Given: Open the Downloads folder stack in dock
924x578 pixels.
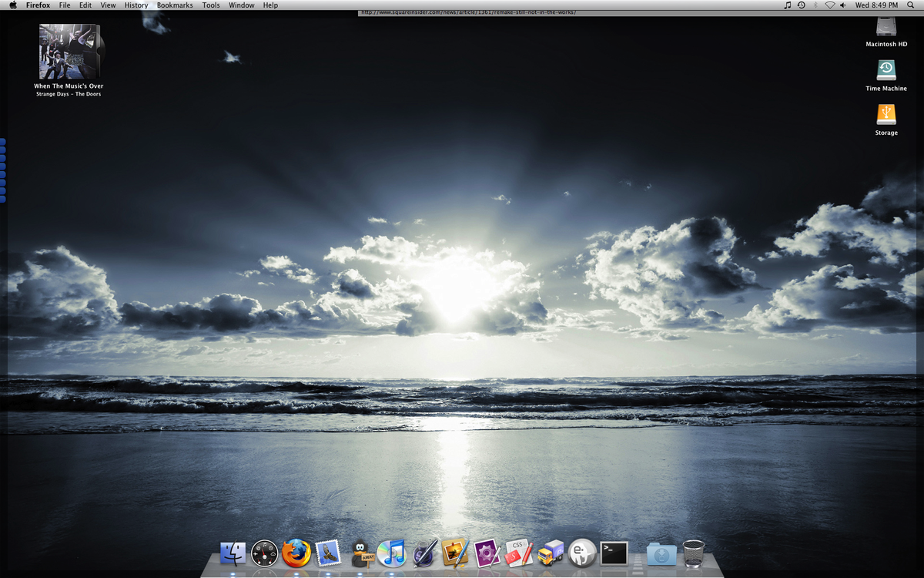Looking at the screenshot, I should click(661, 553).
